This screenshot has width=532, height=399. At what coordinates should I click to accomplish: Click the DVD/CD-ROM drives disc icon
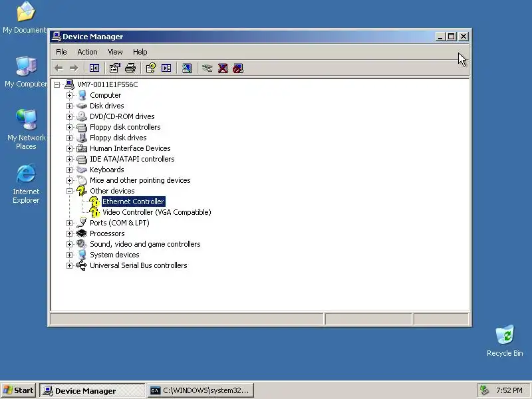82,116
